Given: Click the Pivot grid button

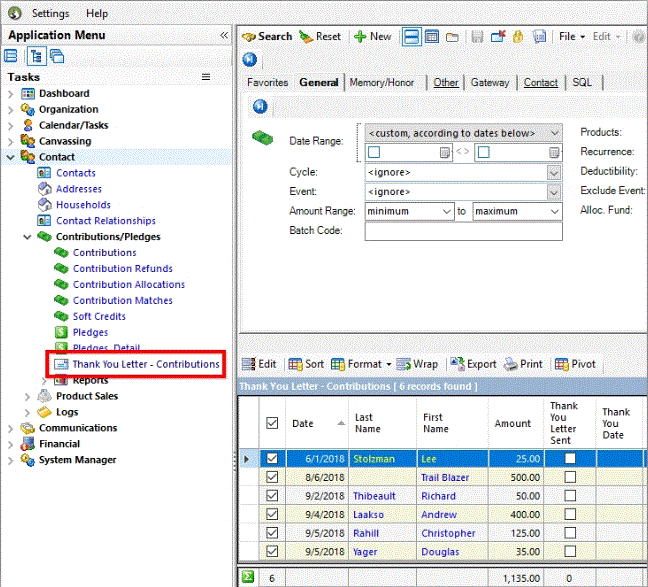Looking at the screenshot, I should coord(576,364).
